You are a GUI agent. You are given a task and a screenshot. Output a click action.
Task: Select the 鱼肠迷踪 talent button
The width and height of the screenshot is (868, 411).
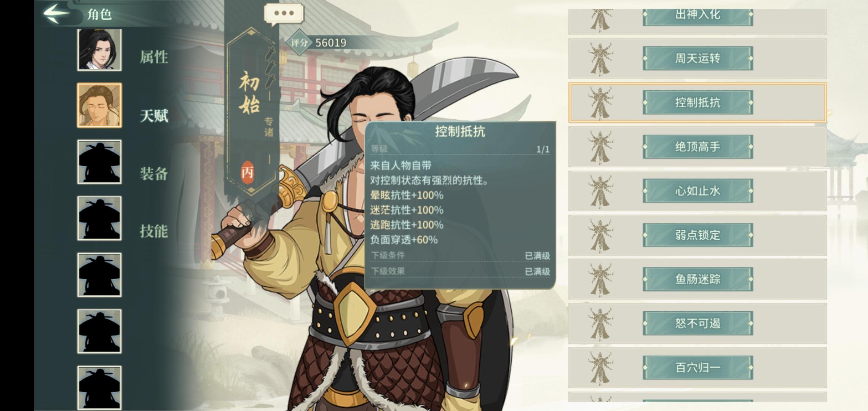(698, 279)
